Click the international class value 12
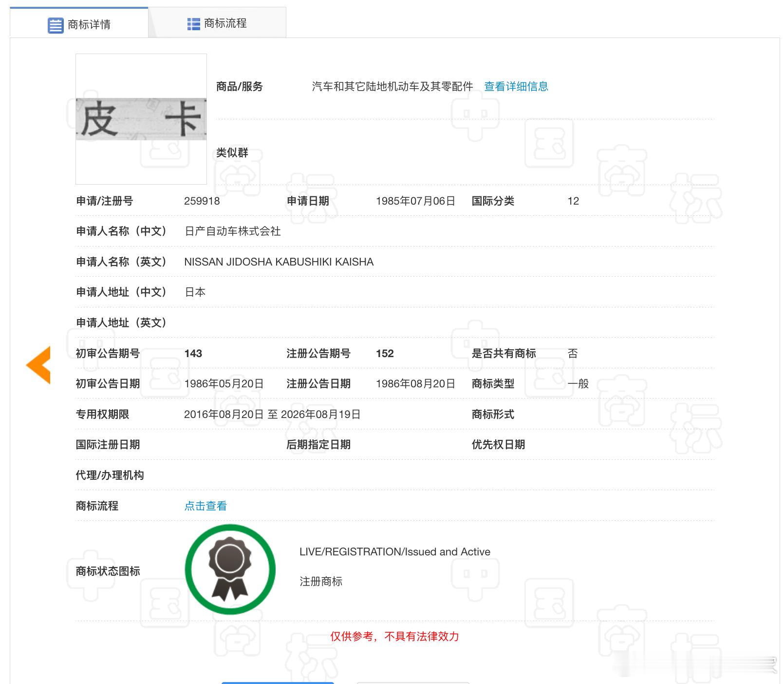The height and width of the screenshot is (684, 784). point(573,201)
